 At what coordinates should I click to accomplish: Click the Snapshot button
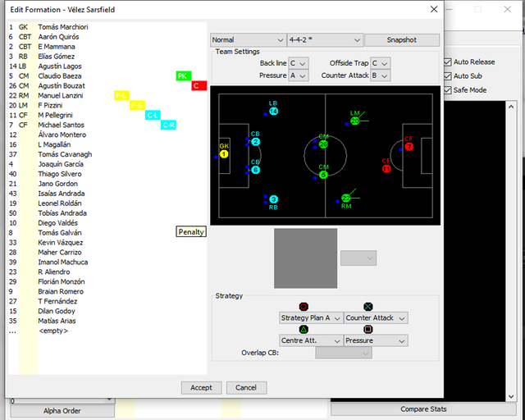click(402, 40)
